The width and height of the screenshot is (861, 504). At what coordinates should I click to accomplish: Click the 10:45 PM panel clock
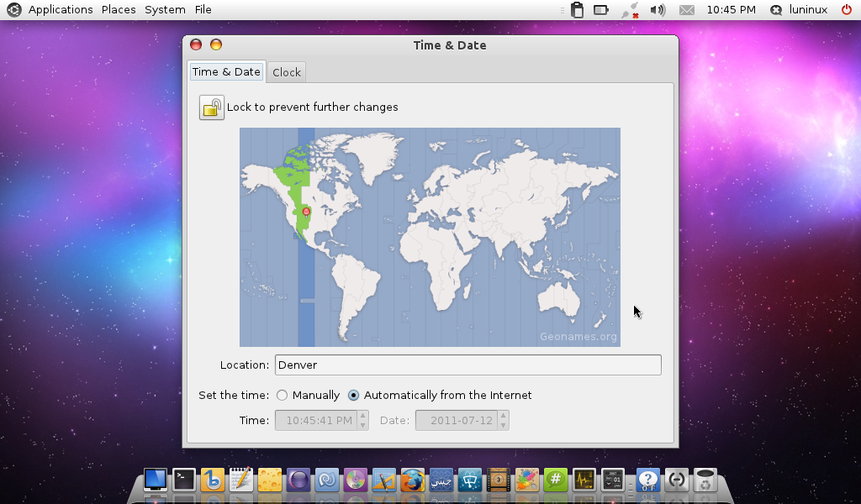(731, 10)
